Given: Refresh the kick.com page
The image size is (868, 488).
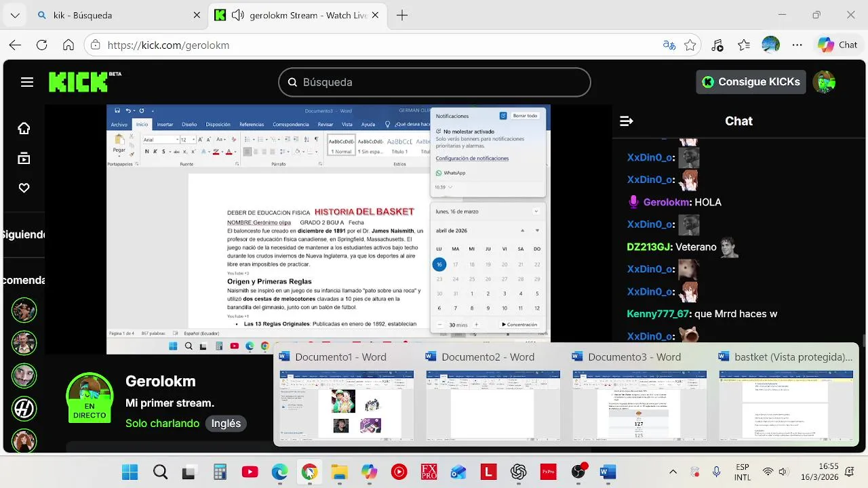Looking at the screenshot, I should click(42, 45).
